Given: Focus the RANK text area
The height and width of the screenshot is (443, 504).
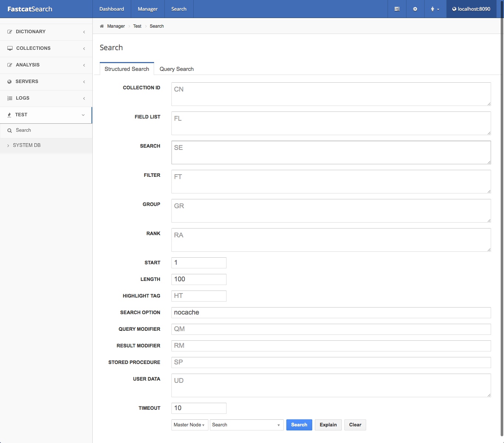Looking at the screenshot, I should tap(331, 240).
